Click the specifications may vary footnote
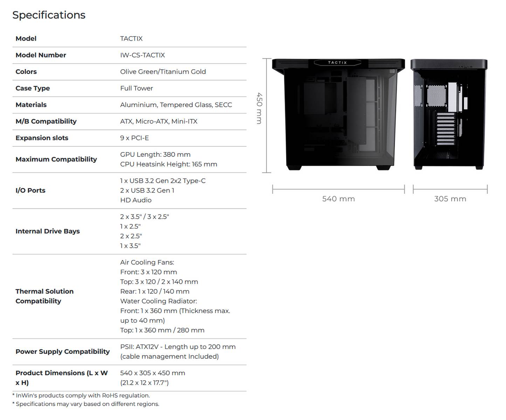506x420 pixels. [x=85, y=404]
